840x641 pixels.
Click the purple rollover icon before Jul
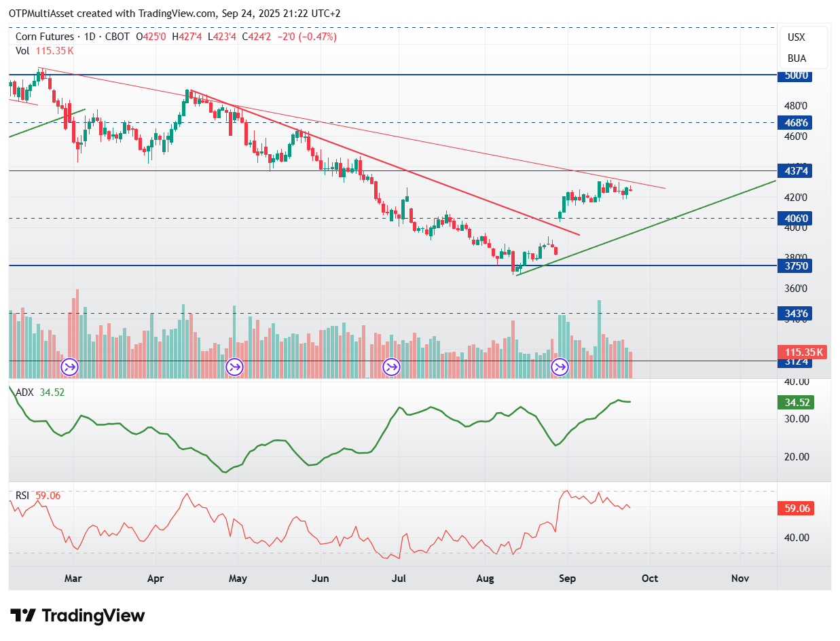(391, 367)
